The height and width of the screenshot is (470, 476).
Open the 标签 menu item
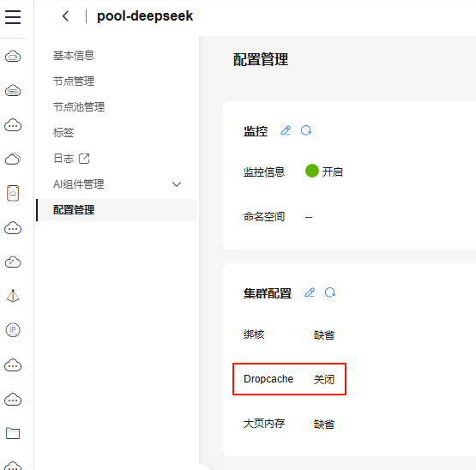(63, 133)
